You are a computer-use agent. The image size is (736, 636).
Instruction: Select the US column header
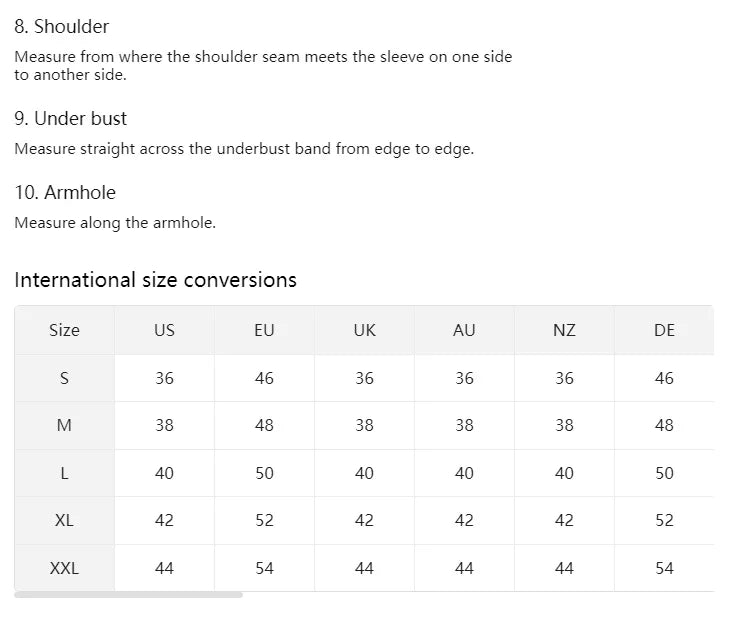[164, 330]
